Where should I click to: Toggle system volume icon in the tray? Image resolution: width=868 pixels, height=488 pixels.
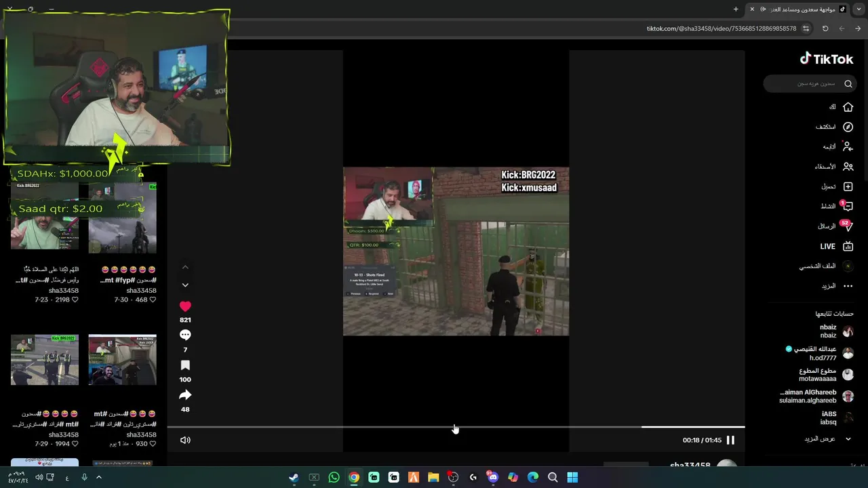click(x=39, y=477)
